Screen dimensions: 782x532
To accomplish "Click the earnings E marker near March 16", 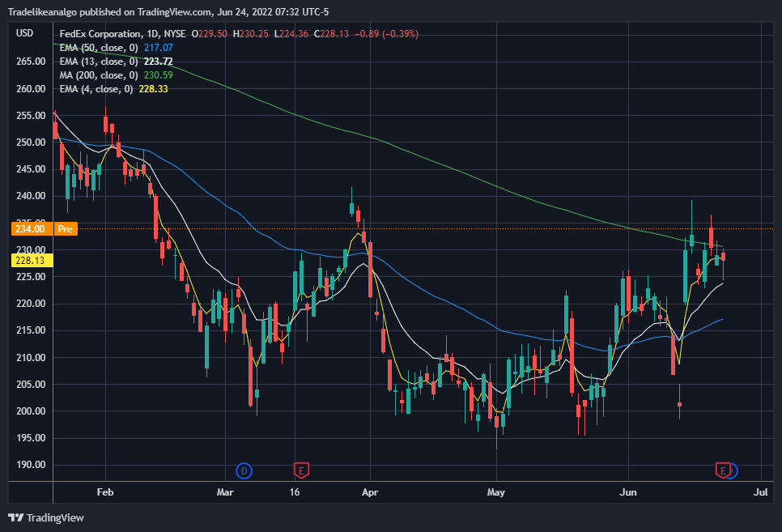I will click(300, 470).
